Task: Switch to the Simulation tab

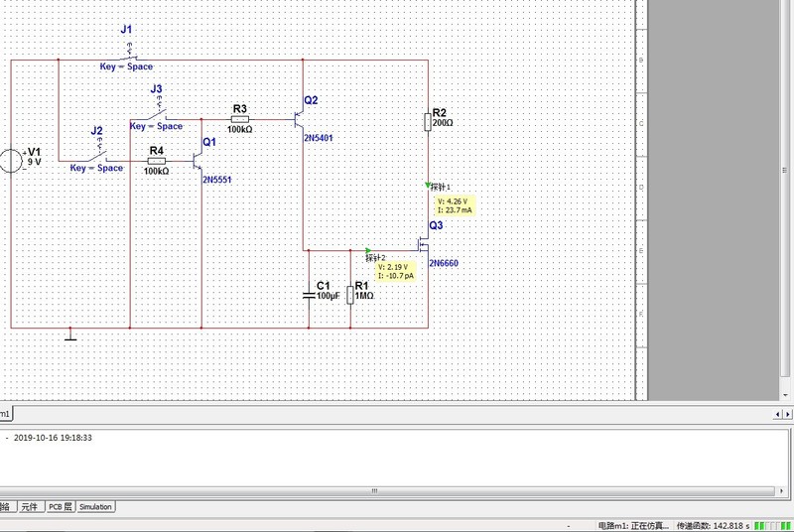Action: coord(95,507)
